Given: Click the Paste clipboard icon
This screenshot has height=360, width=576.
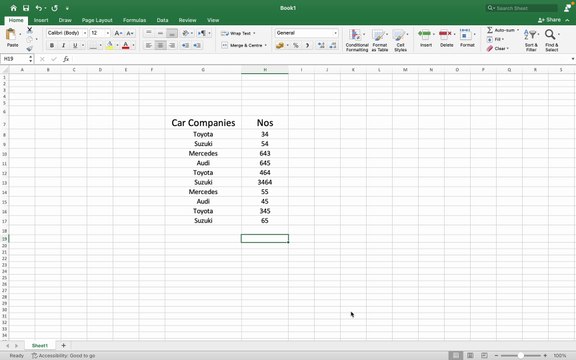Looking at the screenshot, I should 11,35.
